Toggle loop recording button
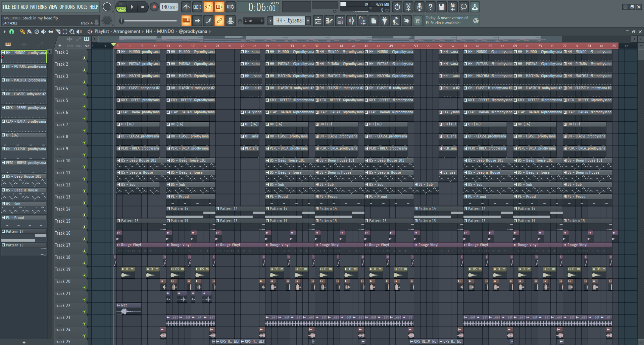The image size is (644, 345). [x=231, y=7]
